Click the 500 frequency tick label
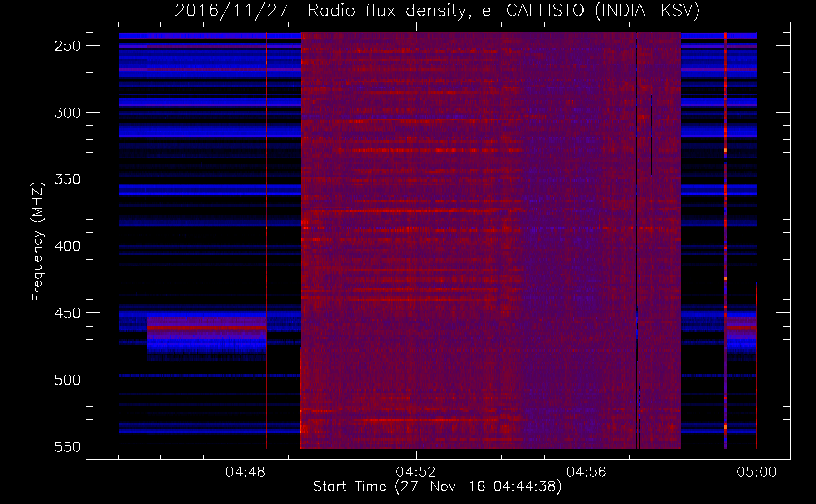 pos(68,380)
